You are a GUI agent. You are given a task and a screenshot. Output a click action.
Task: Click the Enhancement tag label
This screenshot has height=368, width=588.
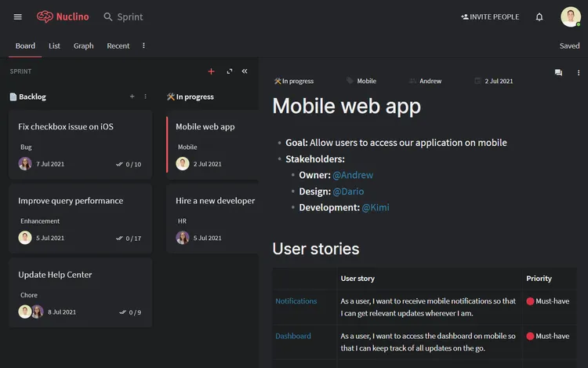[x=40, y=221]
